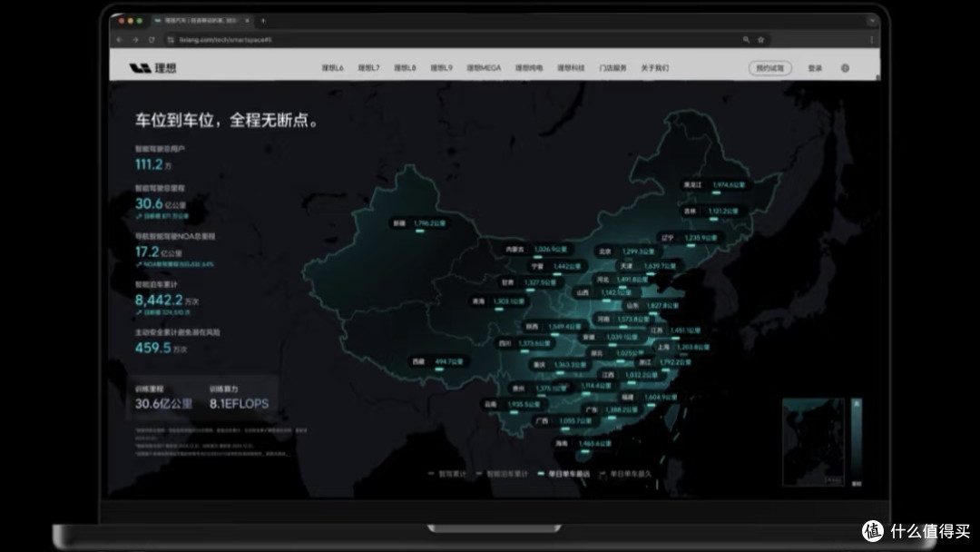
Task: Open the 理想L7 nav menu item
Action: [368, 67]
